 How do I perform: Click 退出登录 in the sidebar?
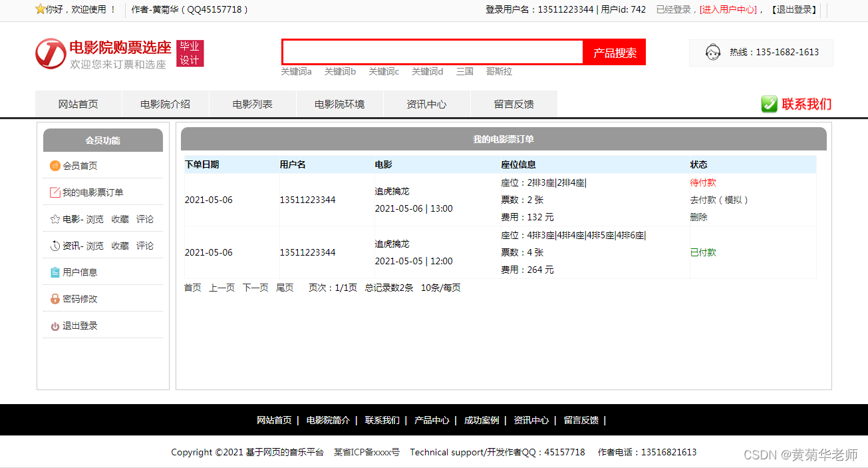click(80, 326)
